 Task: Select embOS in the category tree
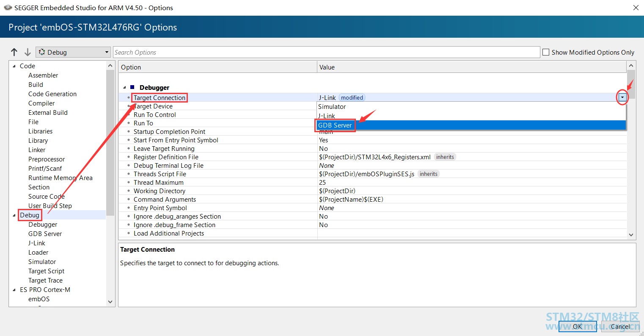coord(39,299)
